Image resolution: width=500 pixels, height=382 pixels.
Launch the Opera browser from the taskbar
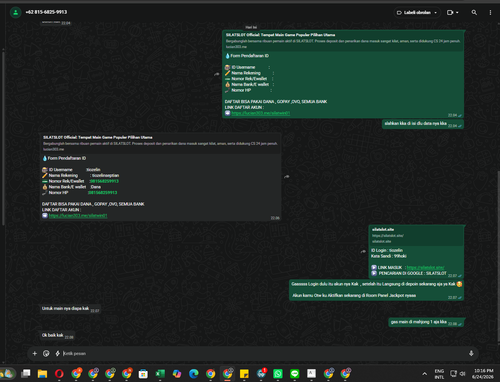(x=59, y=374)
